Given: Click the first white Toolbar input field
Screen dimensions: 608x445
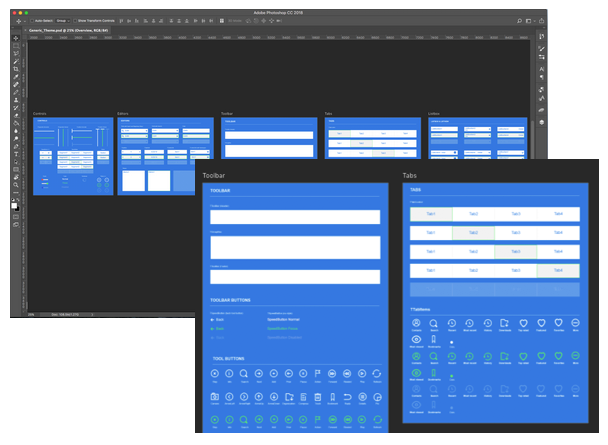Looking at the screenshot, I should [x=294, y=217].
